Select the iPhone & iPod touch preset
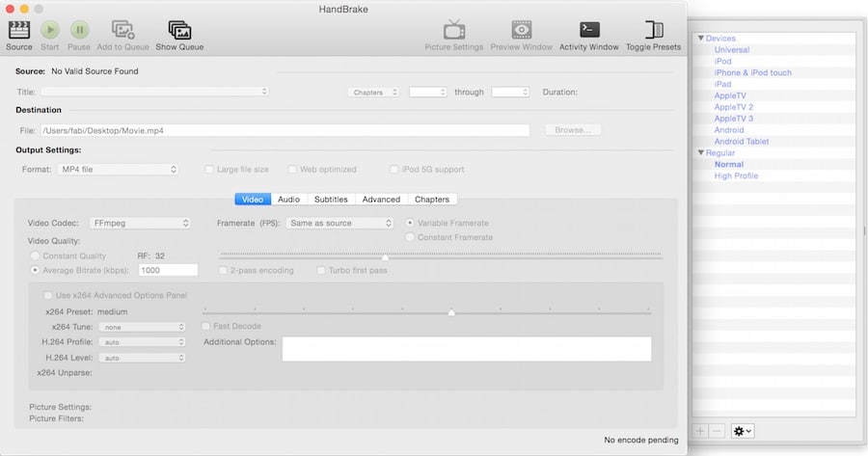Image resolution: width=868 pixels, height=456 pixels. click(753, 72)
